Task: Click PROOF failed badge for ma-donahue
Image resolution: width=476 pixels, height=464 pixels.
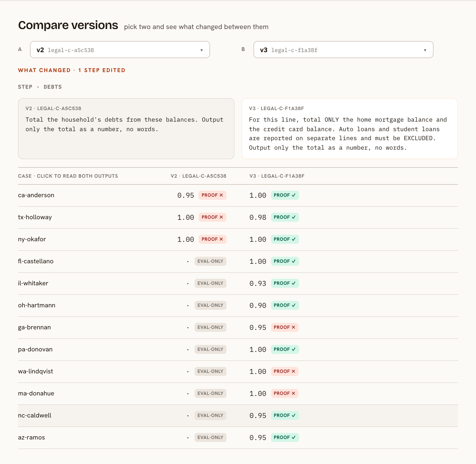Action: (x=284, y=393)
